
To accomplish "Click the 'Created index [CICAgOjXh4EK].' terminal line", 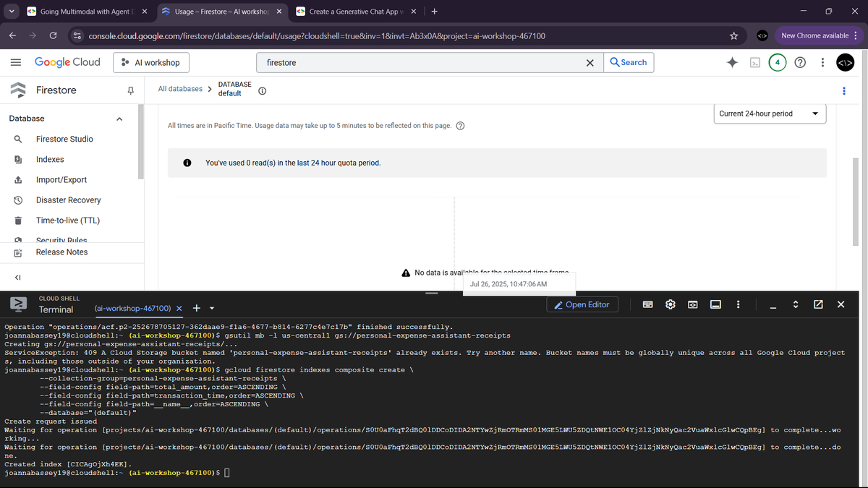I will tap(69, 463).
